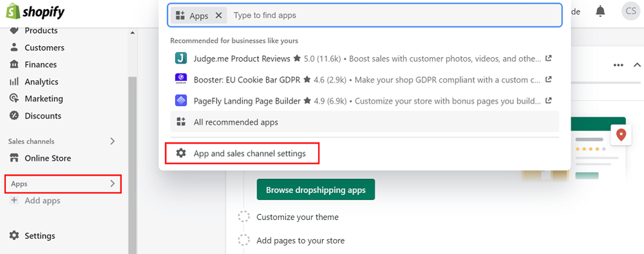
Task: Click the Products tag icon
Action: point(14,30)
